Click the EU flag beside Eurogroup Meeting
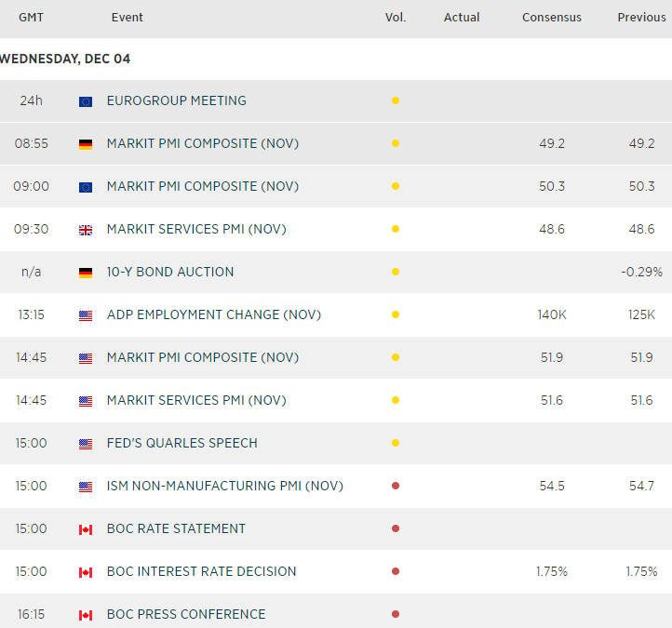The height and width of the screenshot is (628, 672). (x=86, y=101)
